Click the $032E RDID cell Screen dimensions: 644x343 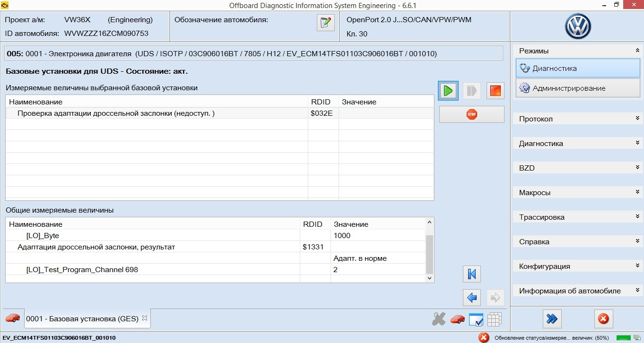323,113
